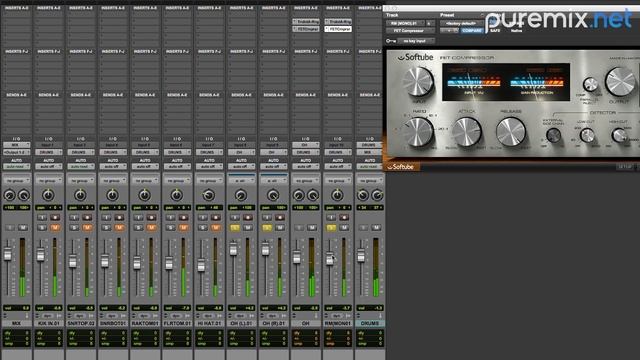Click the FET Compressor Output knob

point(620,82)
